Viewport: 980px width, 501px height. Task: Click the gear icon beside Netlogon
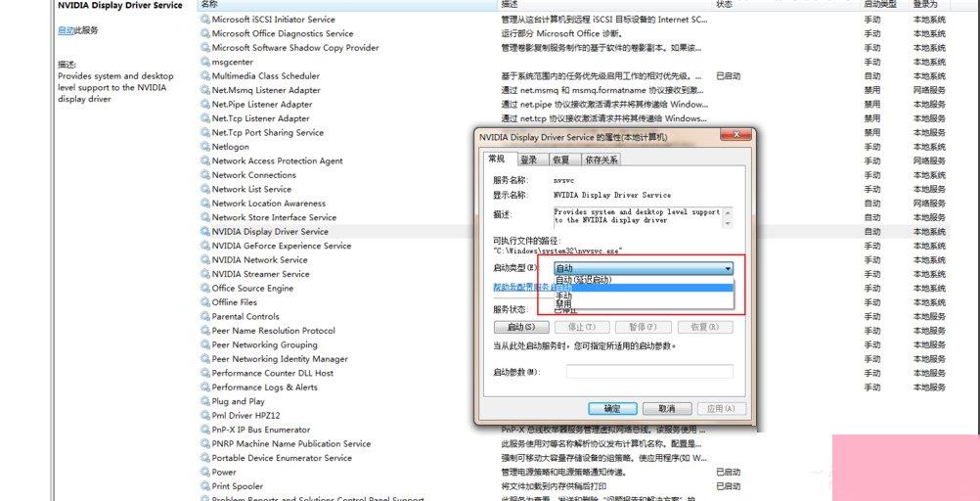tap(205, 147)
